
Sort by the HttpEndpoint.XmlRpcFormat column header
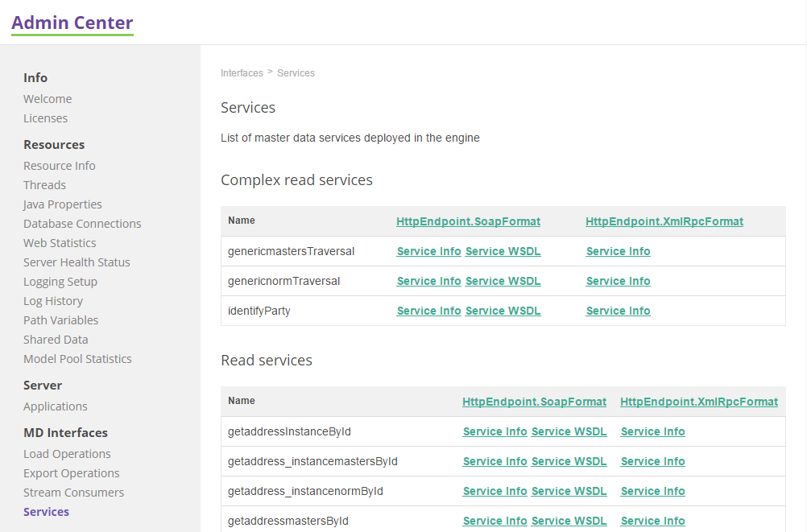click(x=664, y=221)
